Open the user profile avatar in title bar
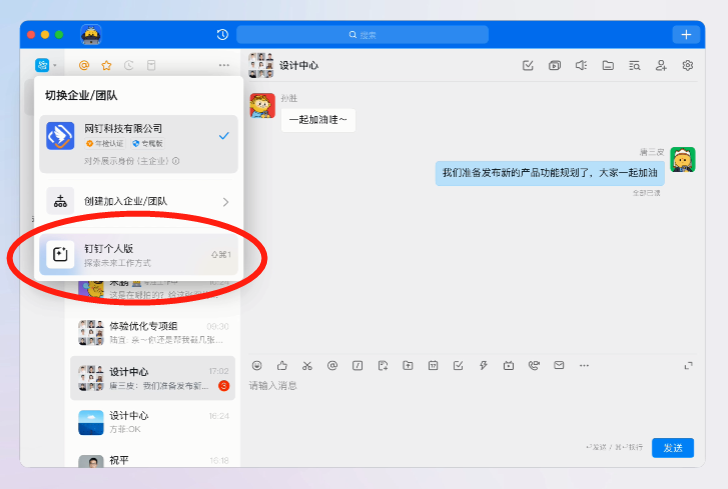Image resolution: width=728 pixels, height=489 pixels. [x=91, y=34]
